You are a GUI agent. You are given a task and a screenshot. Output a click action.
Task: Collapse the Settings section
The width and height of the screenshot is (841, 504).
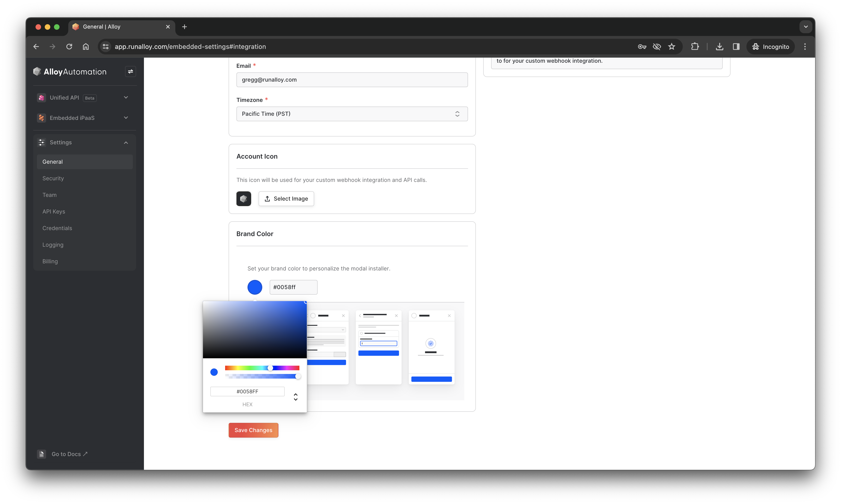pyautogui.click(x=126, y=143)
